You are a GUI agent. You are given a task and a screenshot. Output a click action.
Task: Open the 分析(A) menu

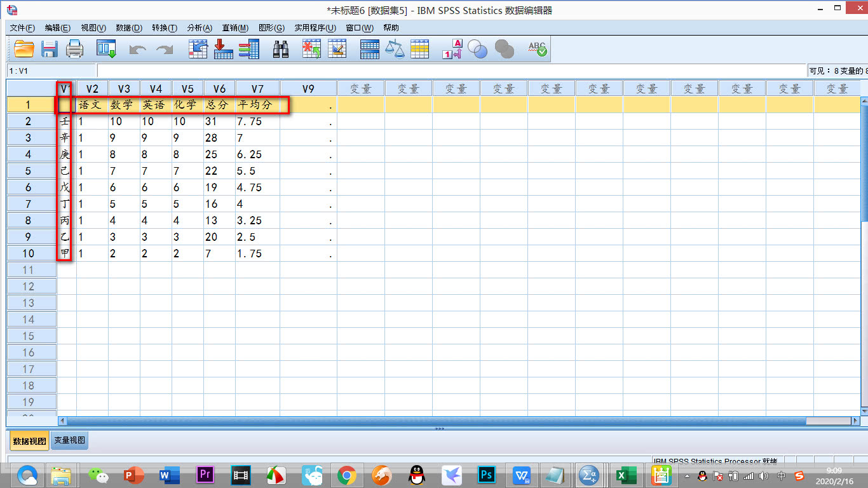pyautogui.click(x=199, y=28)
